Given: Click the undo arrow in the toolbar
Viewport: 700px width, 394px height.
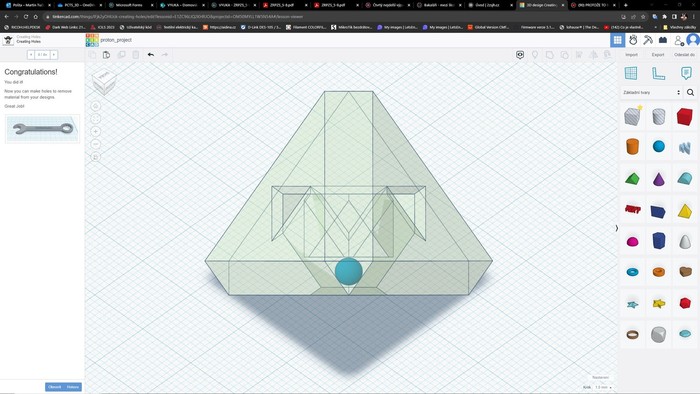Looking at the screenshot, I should coord(151,54).
